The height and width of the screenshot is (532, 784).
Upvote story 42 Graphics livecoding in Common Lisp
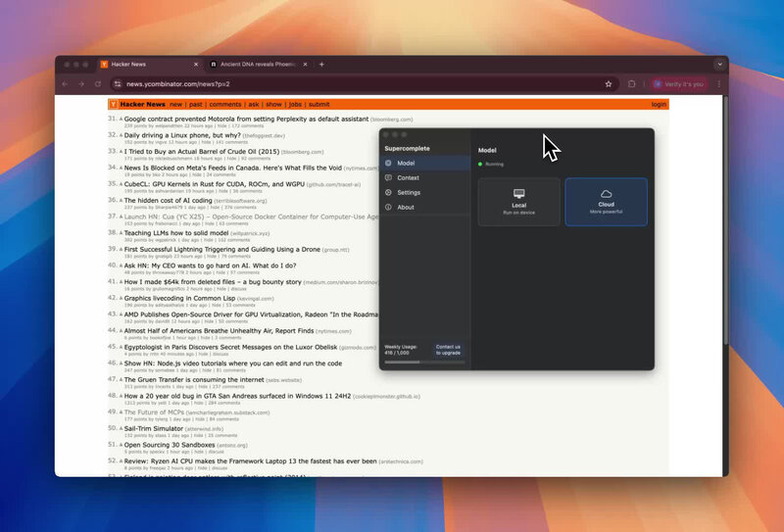tap(121, 299)
